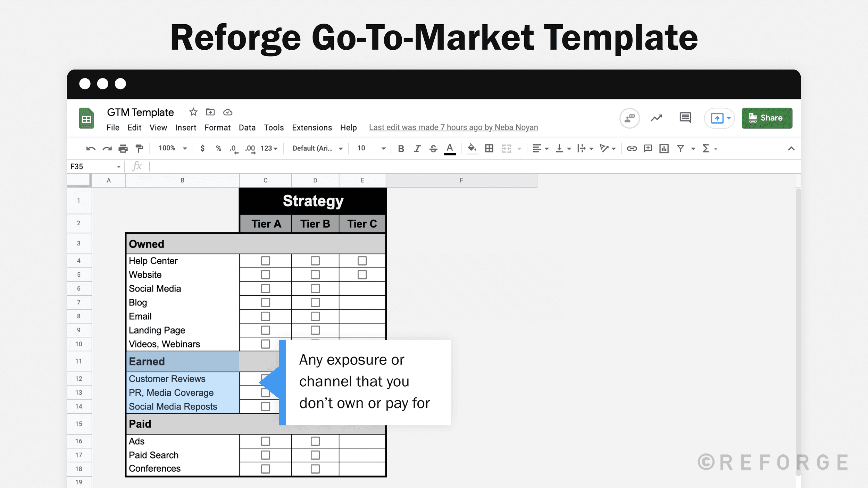Open the Format menu
Viewport: 868px width, 488px height.
pos(217,127)
